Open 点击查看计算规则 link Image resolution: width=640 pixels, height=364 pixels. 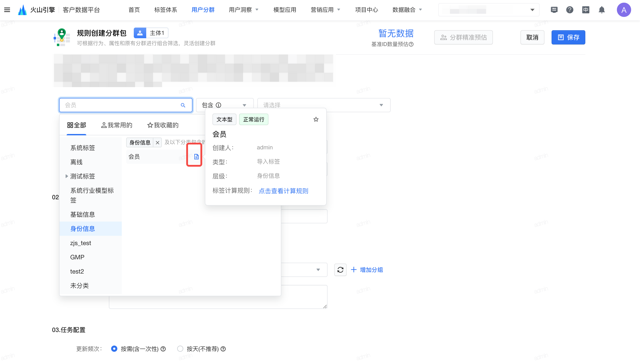(283, 191)
